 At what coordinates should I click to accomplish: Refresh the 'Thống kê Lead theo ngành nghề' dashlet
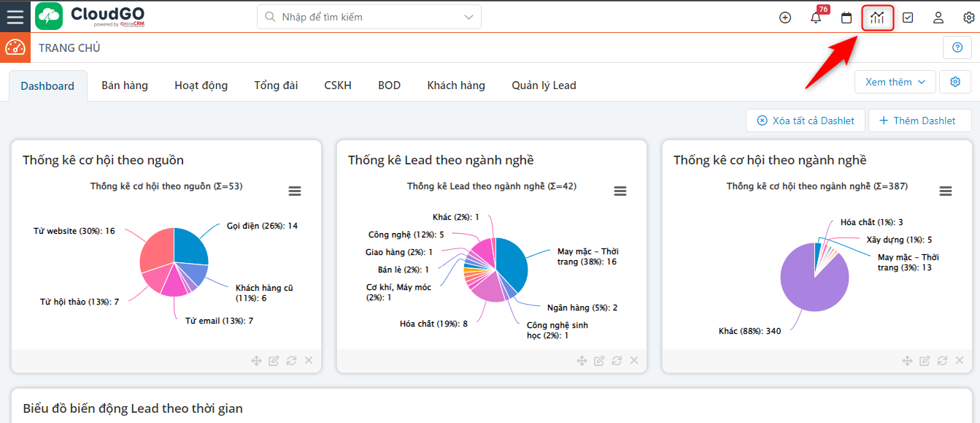[617, 360]
